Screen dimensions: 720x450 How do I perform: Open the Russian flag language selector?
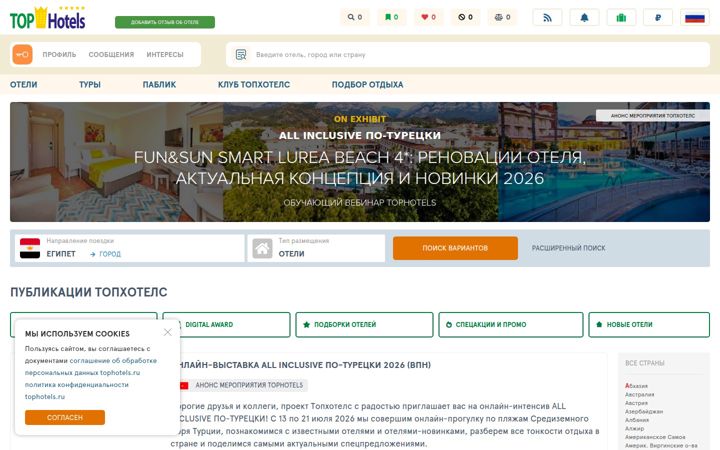coord(695,17)
